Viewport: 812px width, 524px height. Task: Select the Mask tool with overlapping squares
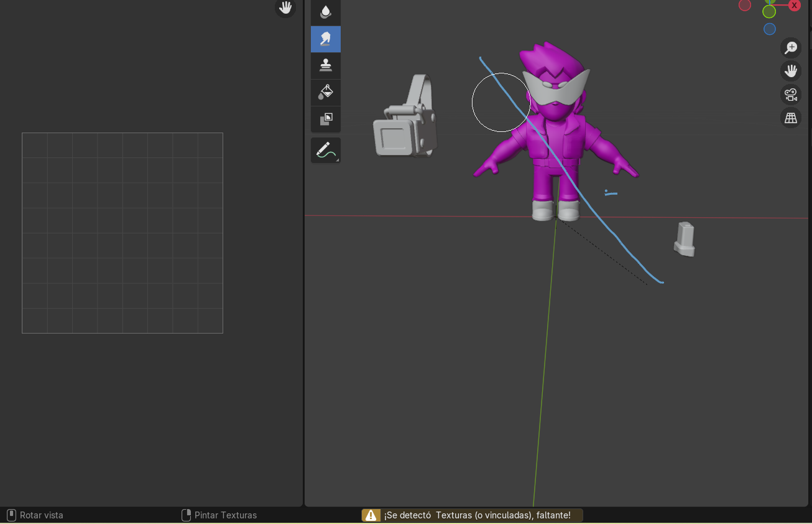326,119
